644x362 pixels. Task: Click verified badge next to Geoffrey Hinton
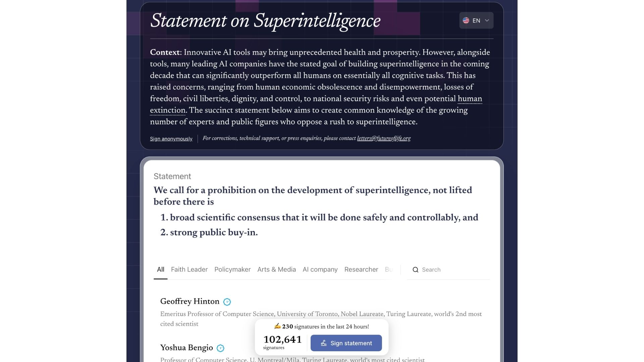click(x=227, y=302)
